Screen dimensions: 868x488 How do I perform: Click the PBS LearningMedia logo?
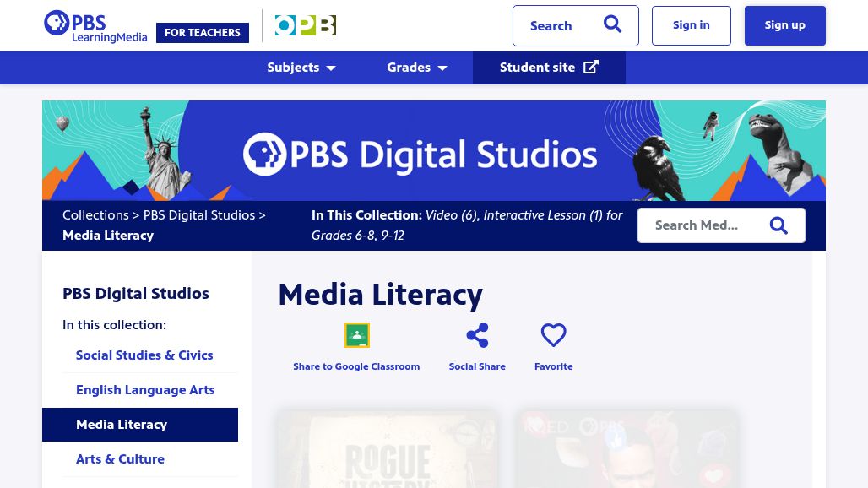(95, 26)
